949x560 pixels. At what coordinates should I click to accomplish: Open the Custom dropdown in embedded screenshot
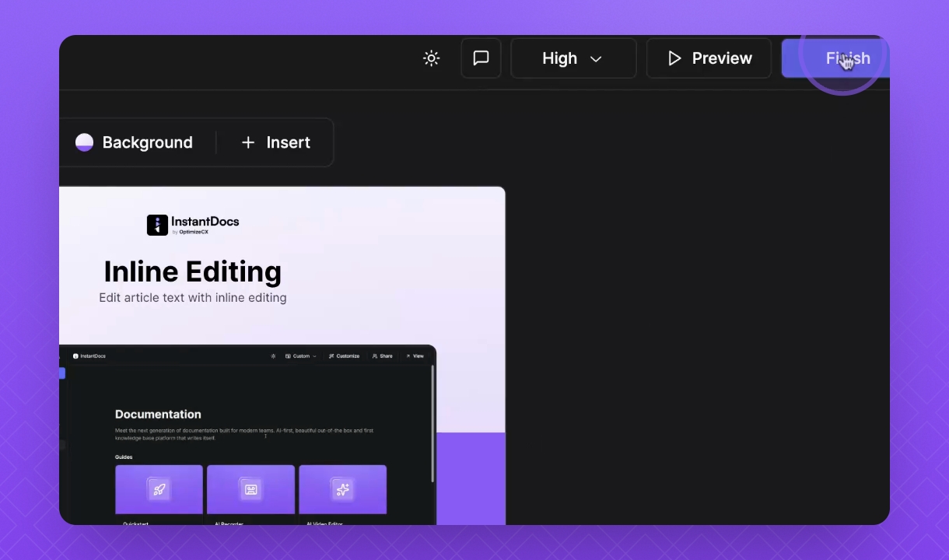pos(301,356)
